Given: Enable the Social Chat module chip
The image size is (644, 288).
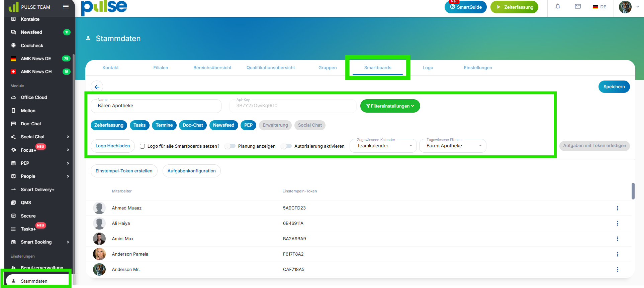Looking at the screenshot, I should coord(310,125).
